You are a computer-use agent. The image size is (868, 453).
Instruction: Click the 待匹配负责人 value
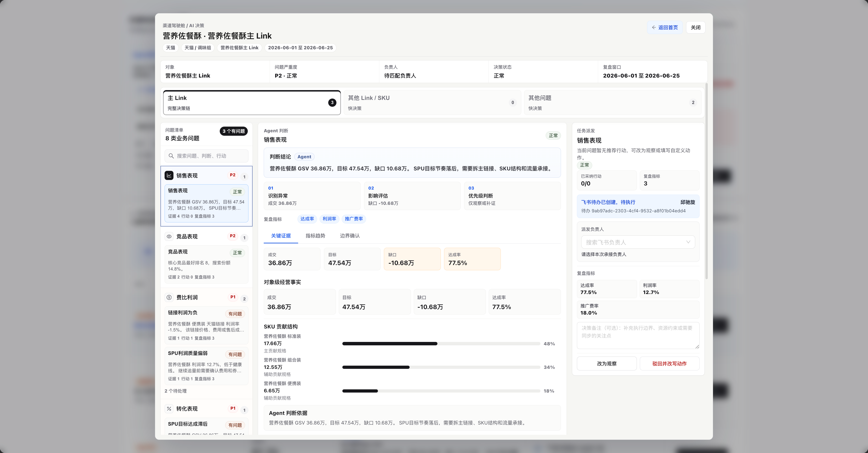pos(400,76)
